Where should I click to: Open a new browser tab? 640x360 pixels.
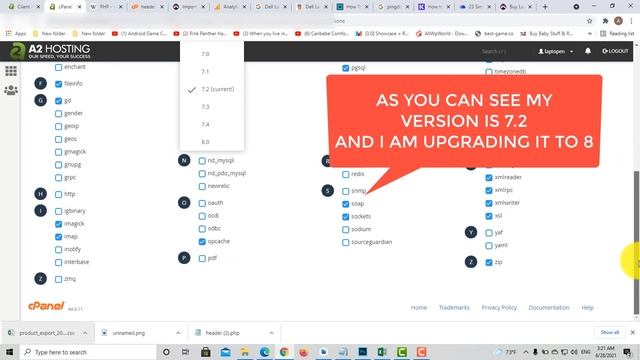coord(545,7)
